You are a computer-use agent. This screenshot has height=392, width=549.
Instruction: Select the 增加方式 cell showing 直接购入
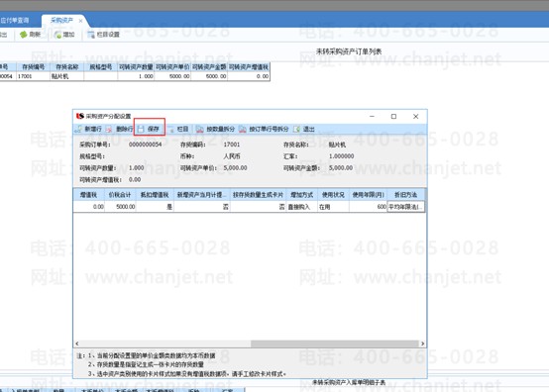click(x=302, y=207)
